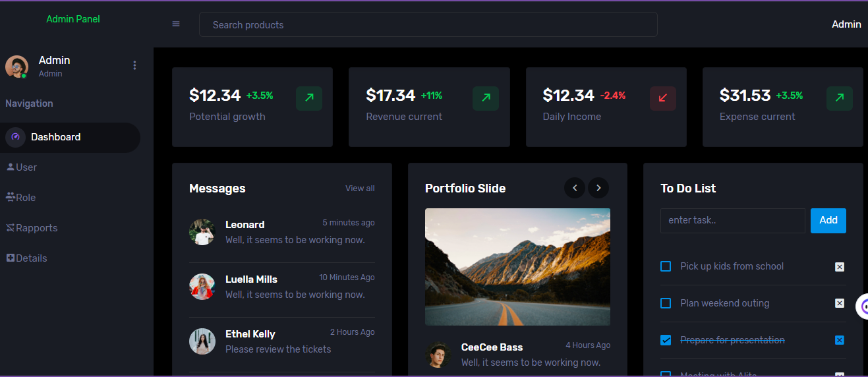868x377 pixels.
Task: Open the Dashboard menu item
Action: pos(70,137)
